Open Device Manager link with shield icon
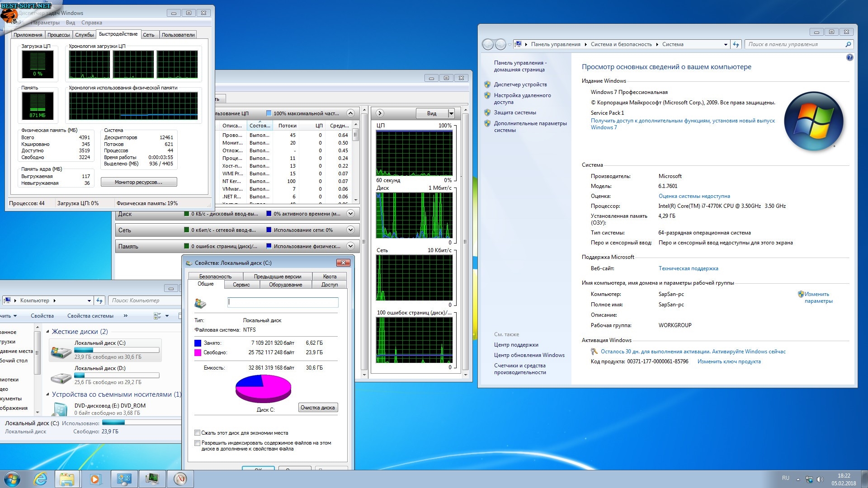 (520, 84)
